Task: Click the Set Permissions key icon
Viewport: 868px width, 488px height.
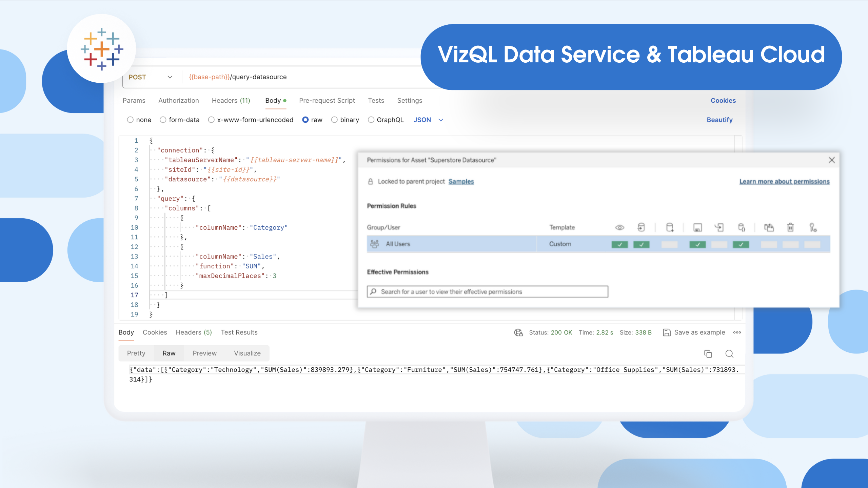Action: pyautogui.click(x=813, y=227)
